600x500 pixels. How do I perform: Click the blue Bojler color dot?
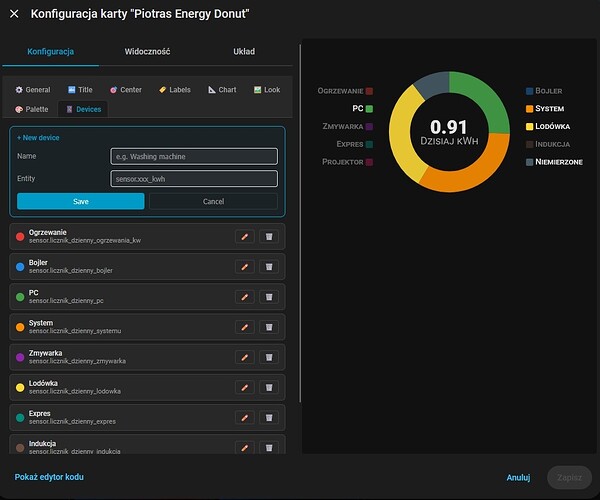point(20,267)
